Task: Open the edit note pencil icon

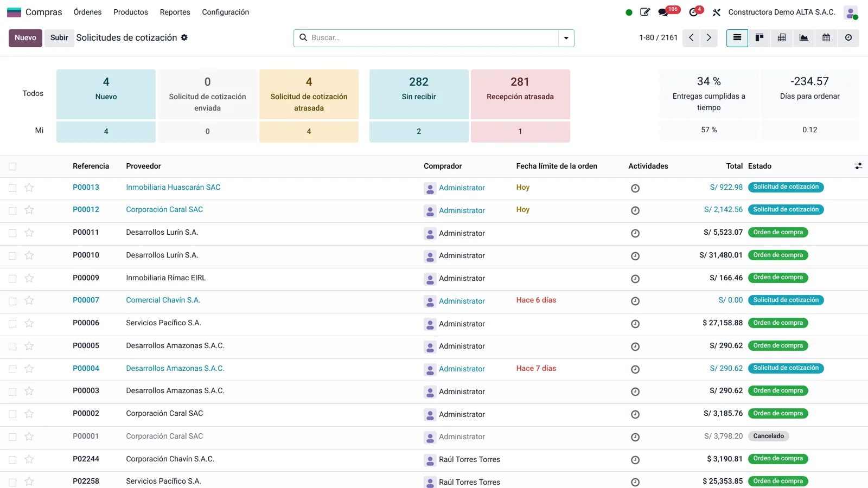Action: (645, 12)
